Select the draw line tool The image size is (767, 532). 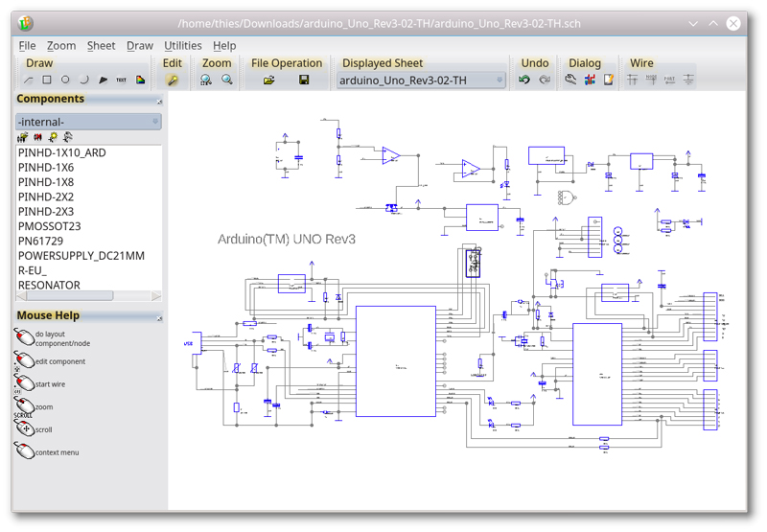point(29,80)
